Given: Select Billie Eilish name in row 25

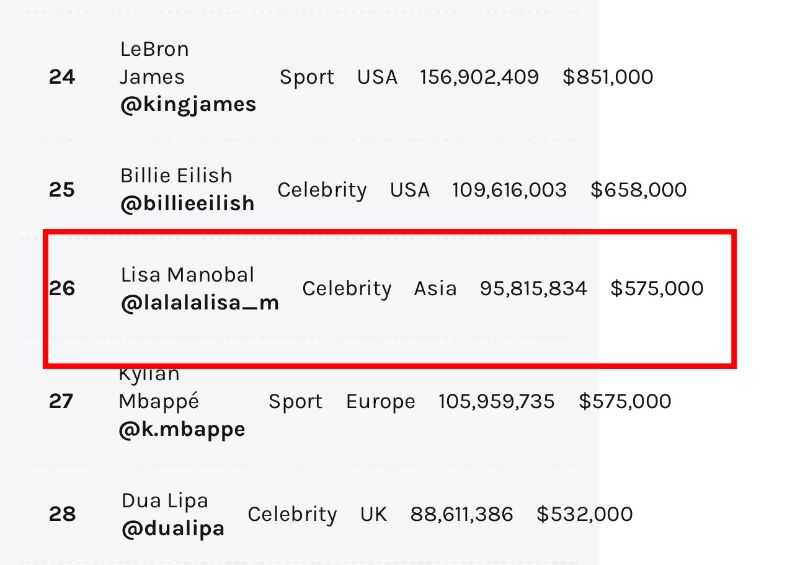Looking at the screenshot, I should pyautogui.click(x=176, y=176).
